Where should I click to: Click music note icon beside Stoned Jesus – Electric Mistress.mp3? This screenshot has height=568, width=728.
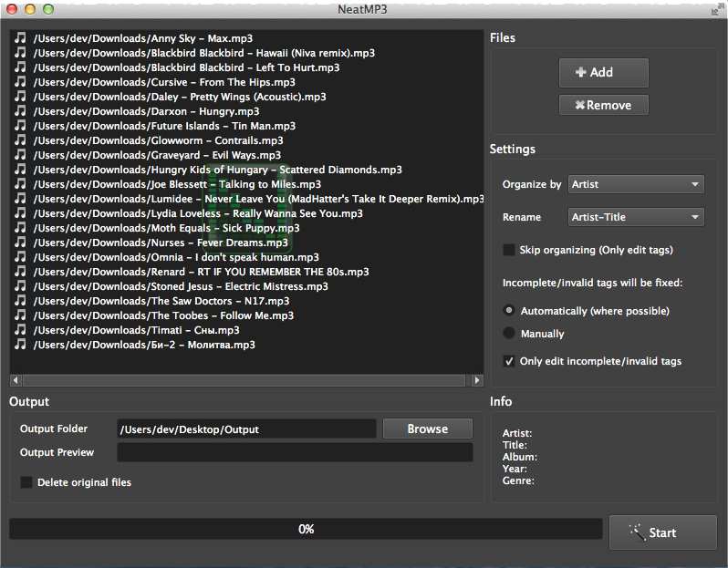[20, 286]
